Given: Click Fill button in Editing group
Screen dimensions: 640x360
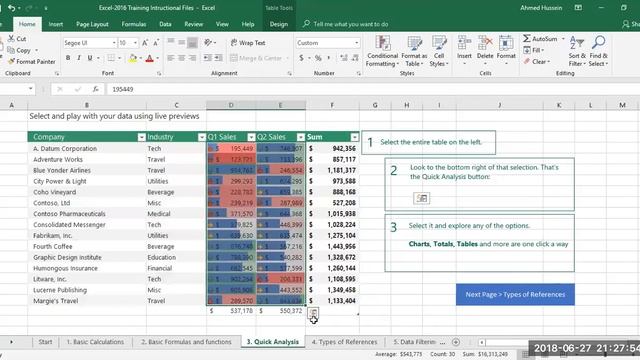Looking at the screenshot, I should point(534,50).
